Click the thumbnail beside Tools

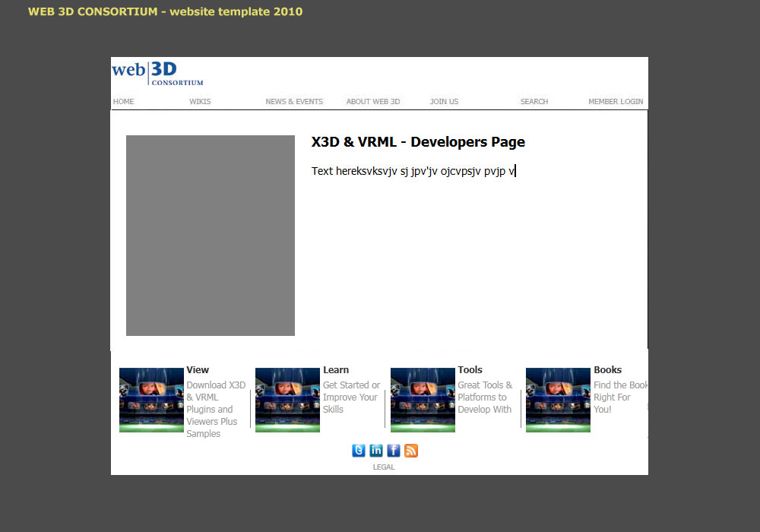tap(423, 400)
